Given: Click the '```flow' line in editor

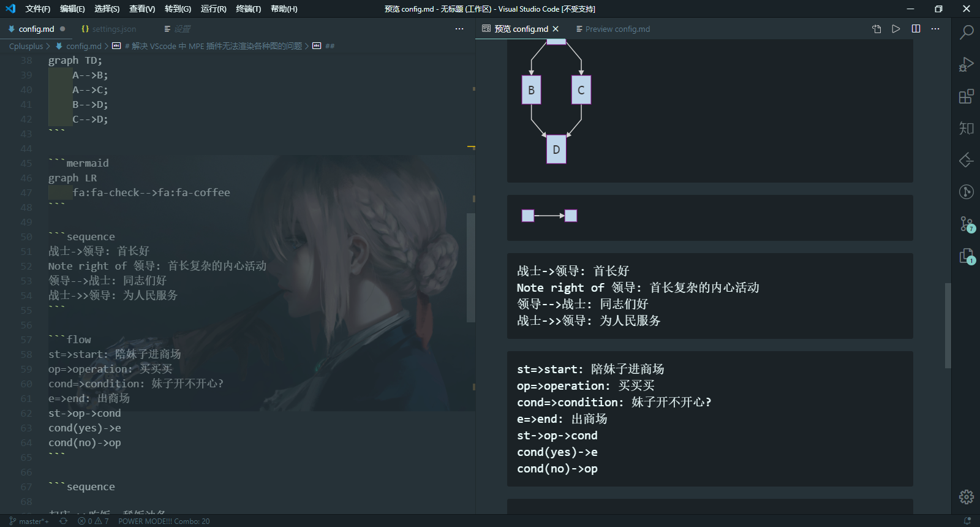Looking at the screenshot, I should pyautogui.click(x=69, y=339).
